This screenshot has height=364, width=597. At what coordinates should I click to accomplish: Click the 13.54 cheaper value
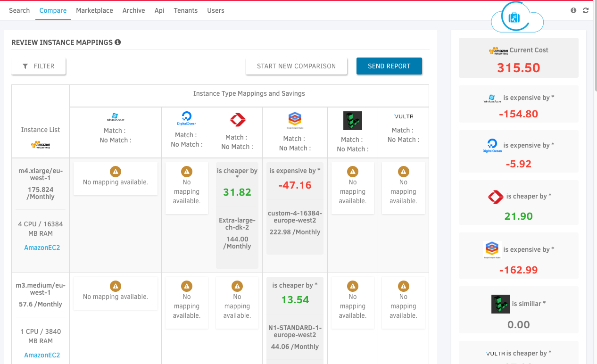(x=295, y=300)
